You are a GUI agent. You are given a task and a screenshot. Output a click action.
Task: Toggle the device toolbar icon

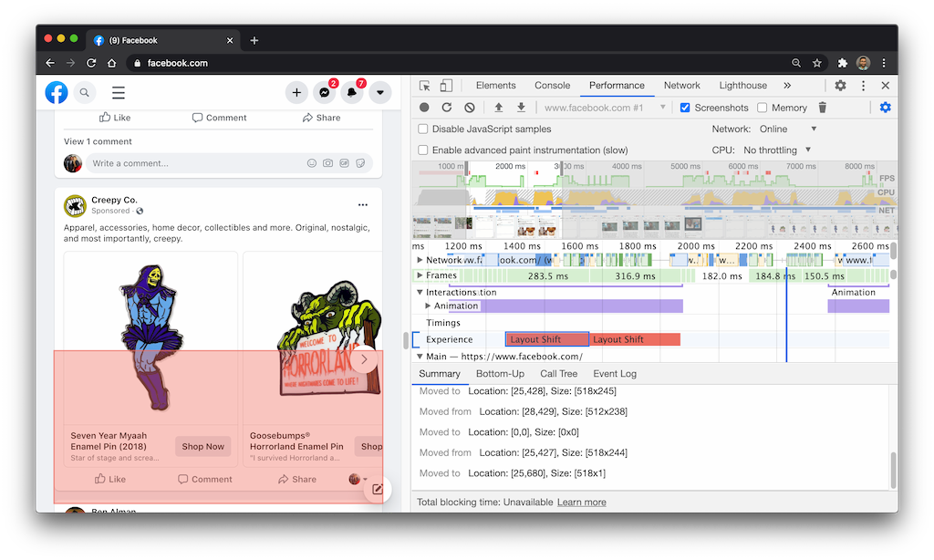pos(446,86)
